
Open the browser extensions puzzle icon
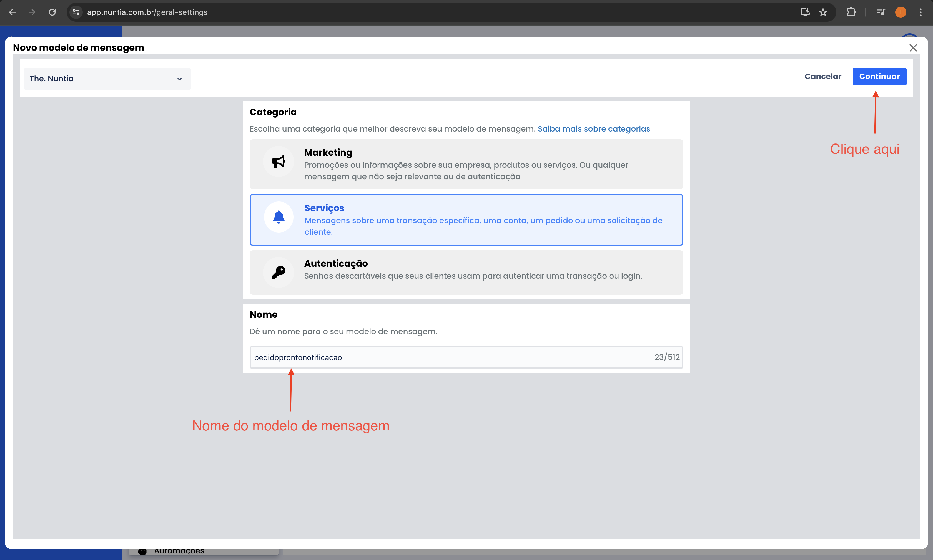click(x=851, y=12)
